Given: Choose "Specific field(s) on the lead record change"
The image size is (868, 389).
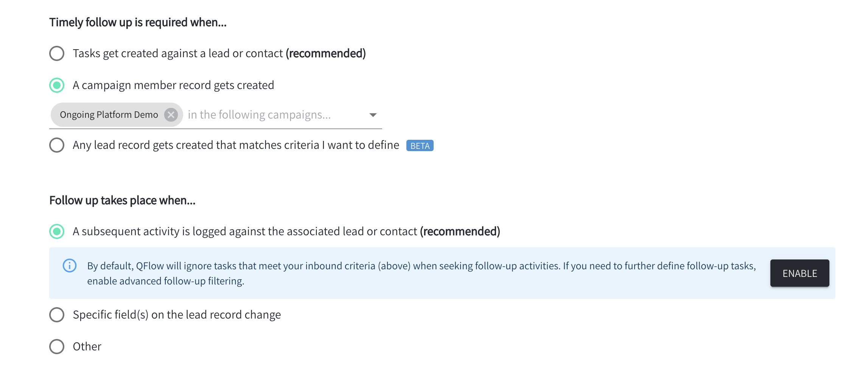Looking at the screenshot, I should (56, 314).
